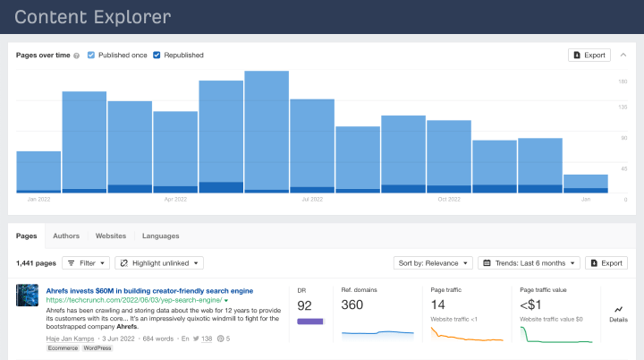
Task: Open the techcrunch.com URL link
Action: (x=134, y=300)
